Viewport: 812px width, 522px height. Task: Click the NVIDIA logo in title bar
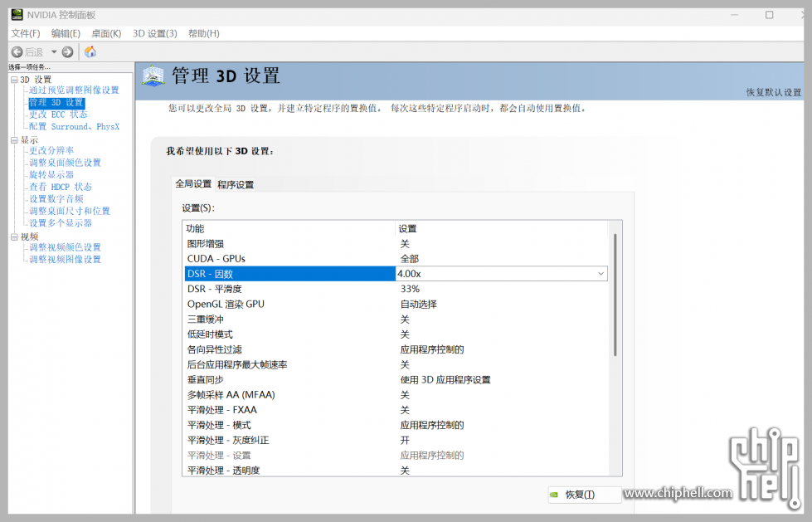pos(17,14)
